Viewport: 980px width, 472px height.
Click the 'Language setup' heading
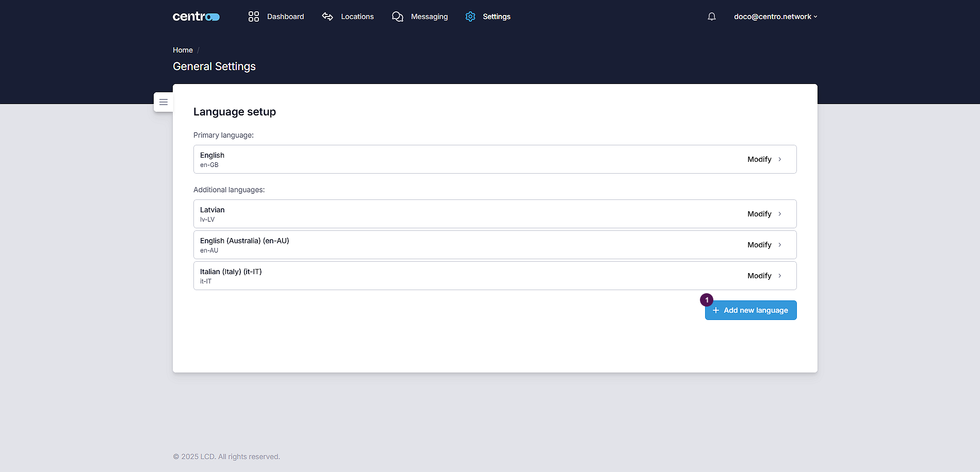coord(235,112)
